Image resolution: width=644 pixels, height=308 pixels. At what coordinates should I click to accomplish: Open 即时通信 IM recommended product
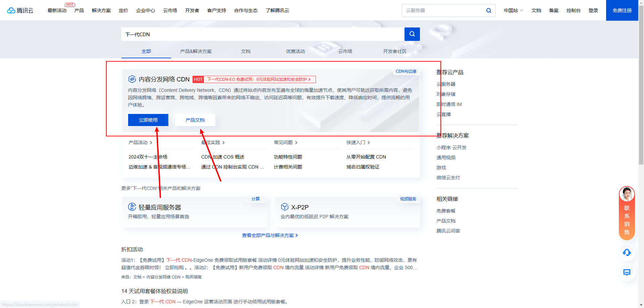click(x=449, y=104)
